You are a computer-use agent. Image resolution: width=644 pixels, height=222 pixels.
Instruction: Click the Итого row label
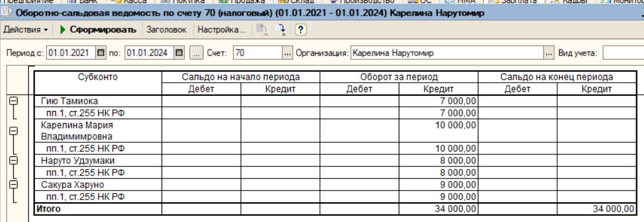[x=48, y=209]
